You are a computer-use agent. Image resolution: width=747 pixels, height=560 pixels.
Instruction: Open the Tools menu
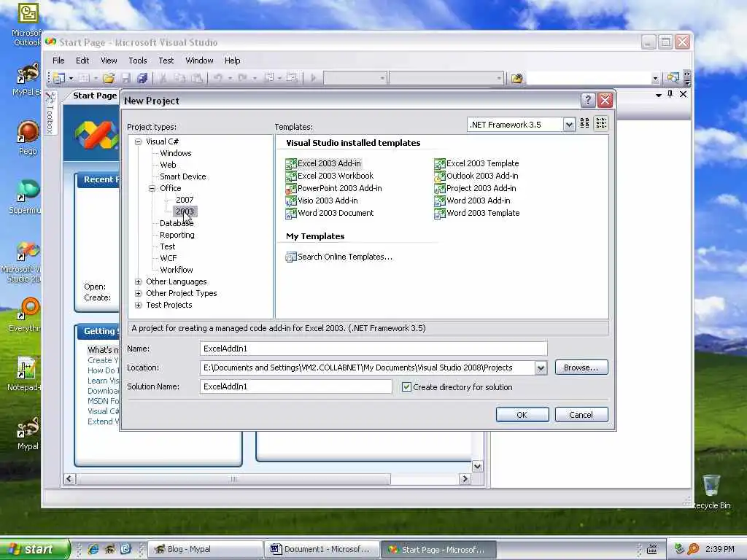click(x=138, y=61)
